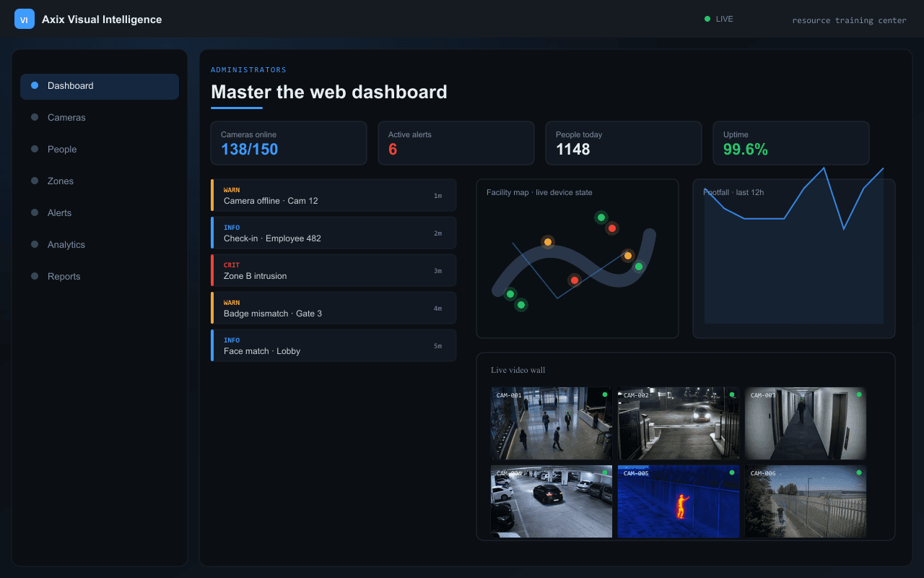Select the CAM-003 hallway feed thumbnail
The image size is (924, 578).
[806, 423]
